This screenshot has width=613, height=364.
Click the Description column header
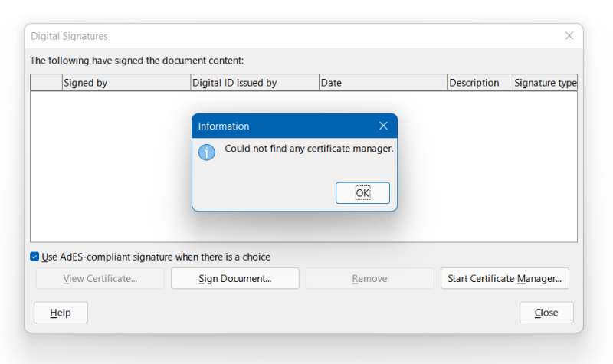(479, 83)
